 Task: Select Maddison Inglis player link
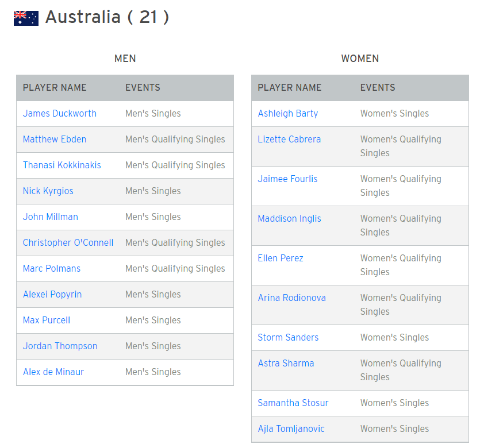click(289, 219)
